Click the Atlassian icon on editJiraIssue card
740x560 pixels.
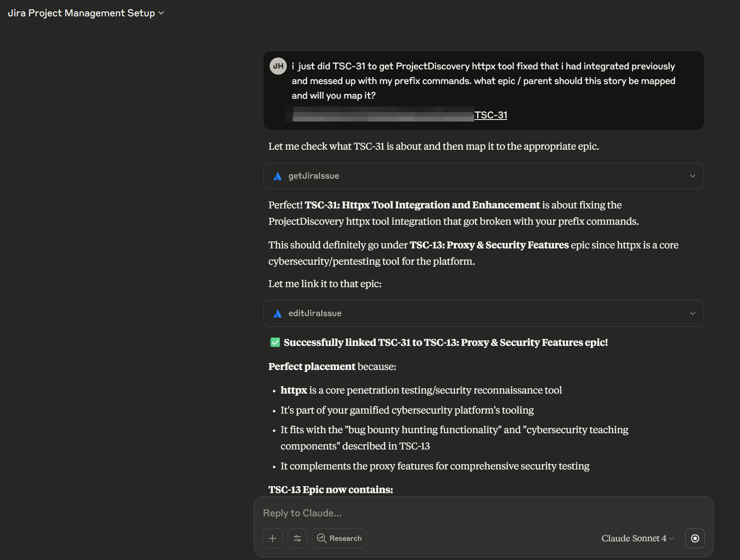(x=278, y=313)
